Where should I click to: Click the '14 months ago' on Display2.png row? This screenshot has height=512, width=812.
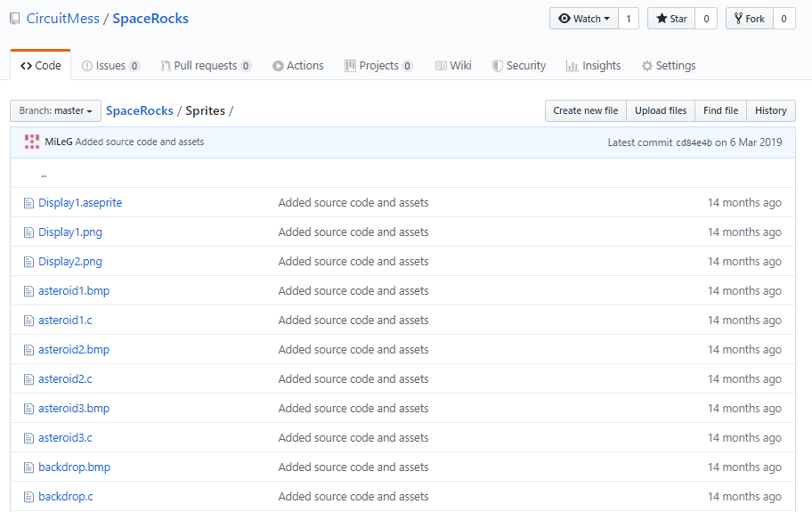coord(744,262)
